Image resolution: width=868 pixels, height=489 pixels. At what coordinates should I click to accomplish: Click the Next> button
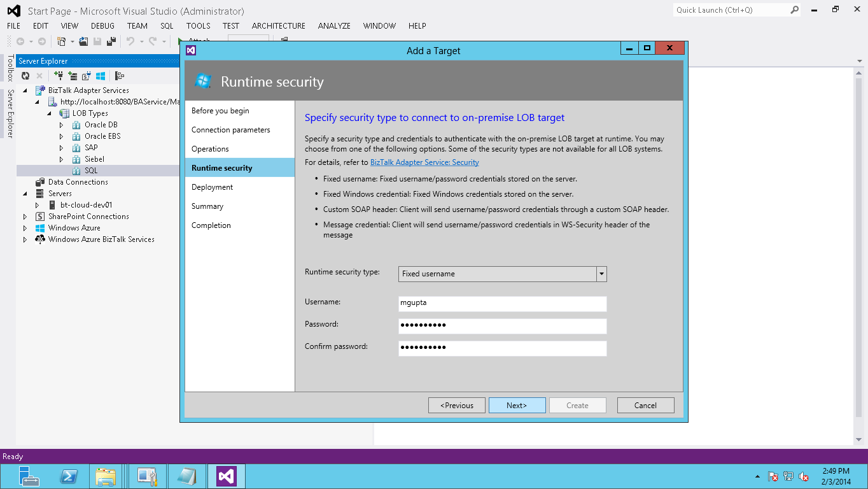pos(517,406)
